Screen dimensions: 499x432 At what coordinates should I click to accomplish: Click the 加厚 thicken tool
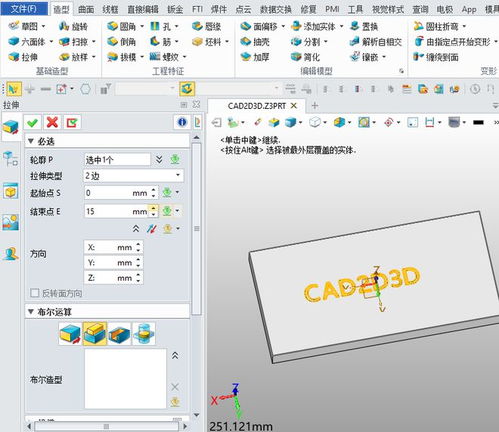(255, 57)
